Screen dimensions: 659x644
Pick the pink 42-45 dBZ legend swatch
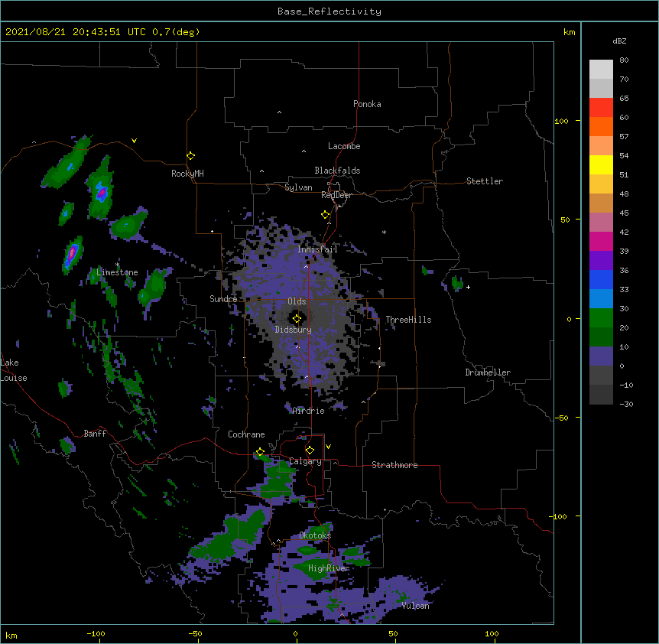coord(601,223)
